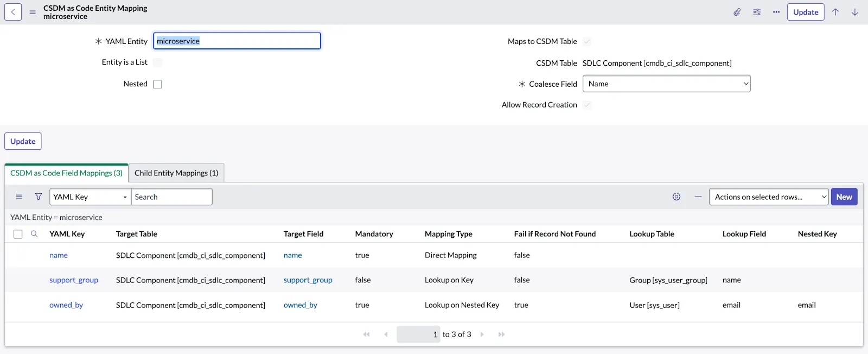Click the column search magnifier icon
Image resolution: width=868 pixels, height=354 pixels.
[34, 234]
